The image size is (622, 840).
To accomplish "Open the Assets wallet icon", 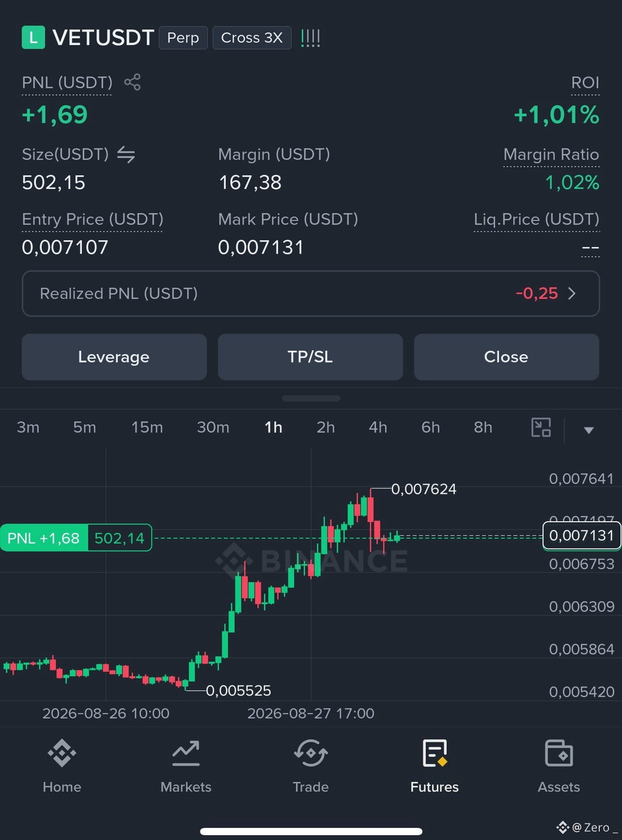I will tap(559, 753).
